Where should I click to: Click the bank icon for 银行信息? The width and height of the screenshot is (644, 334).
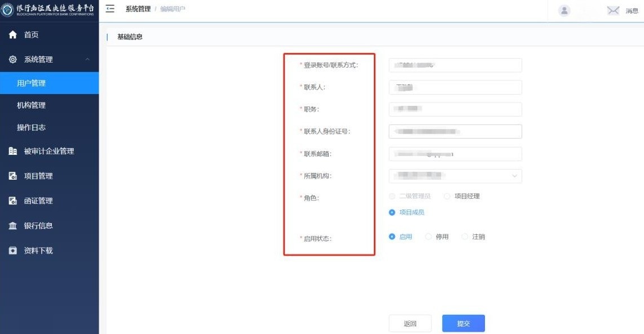(x=12, y=226)
